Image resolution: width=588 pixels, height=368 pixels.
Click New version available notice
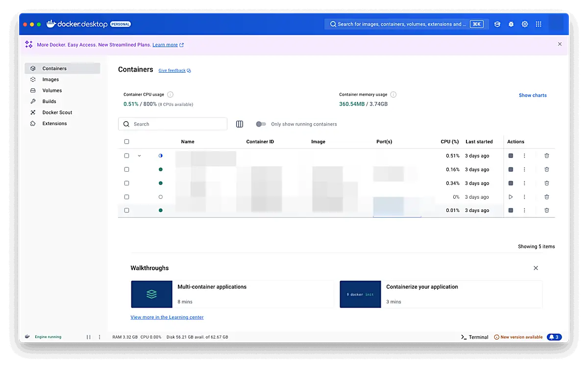(518, 337)
